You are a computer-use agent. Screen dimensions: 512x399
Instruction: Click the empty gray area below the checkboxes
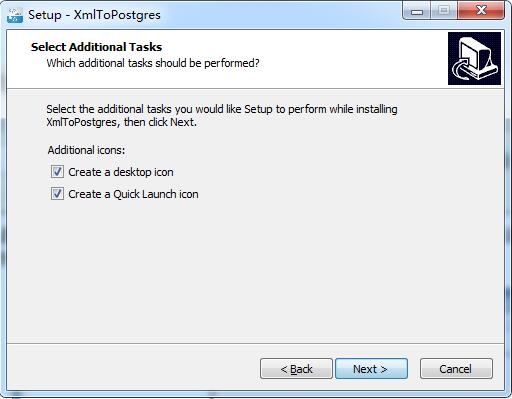coord(255,270)
